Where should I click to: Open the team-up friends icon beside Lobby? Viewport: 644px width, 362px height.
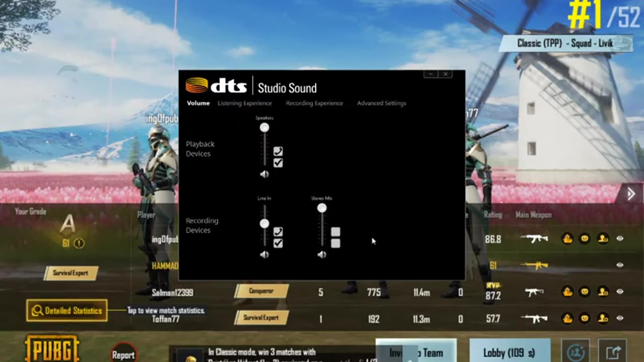point(576,352)
